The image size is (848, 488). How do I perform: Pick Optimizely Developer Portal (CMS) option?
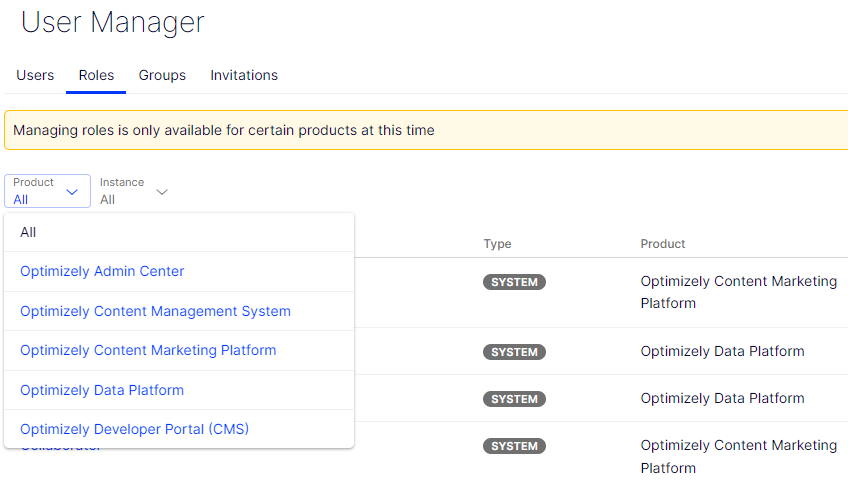(179, 429)
